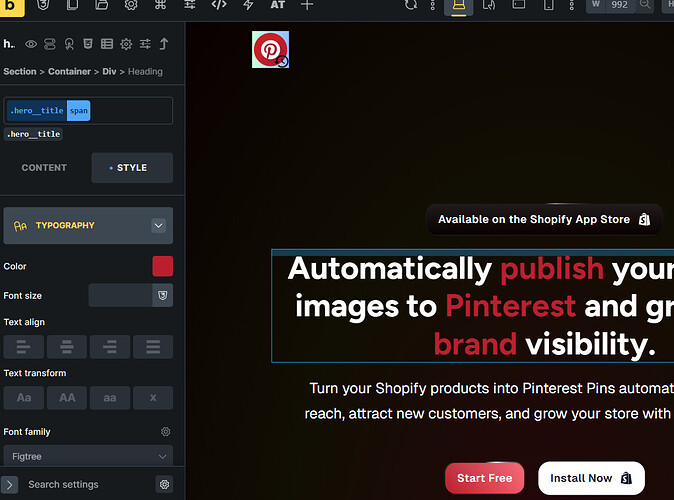Set text align to justify

(x=153, y=347)
